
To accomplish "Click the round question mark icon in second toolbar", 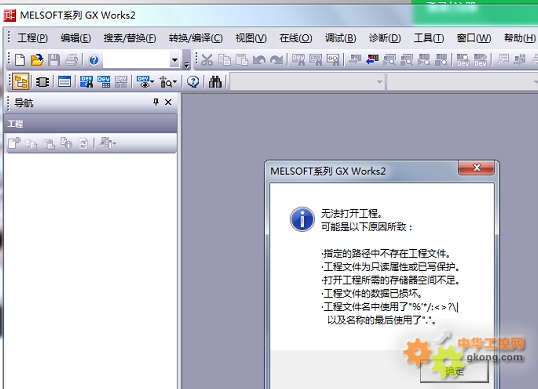I will pos(193,82).
